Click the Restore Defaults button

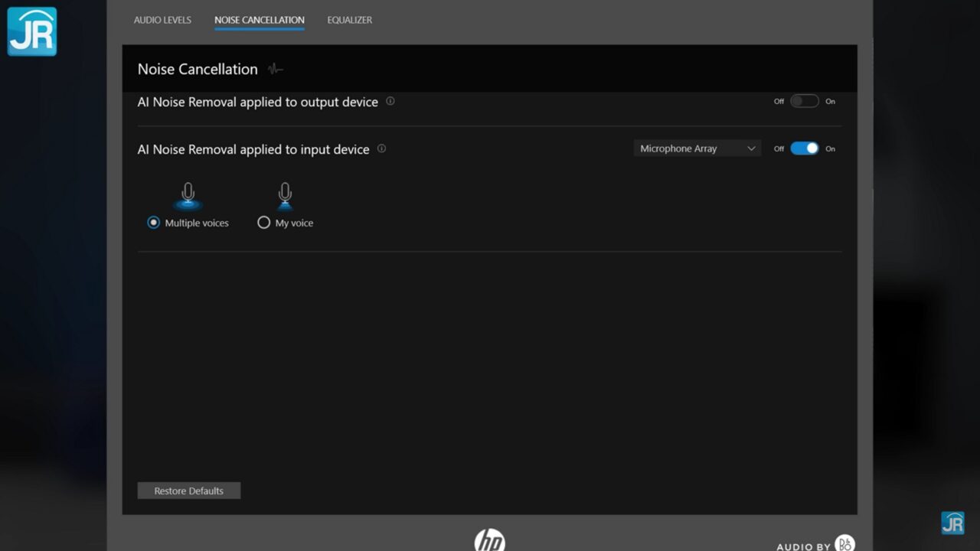click(x=189, y=491)
